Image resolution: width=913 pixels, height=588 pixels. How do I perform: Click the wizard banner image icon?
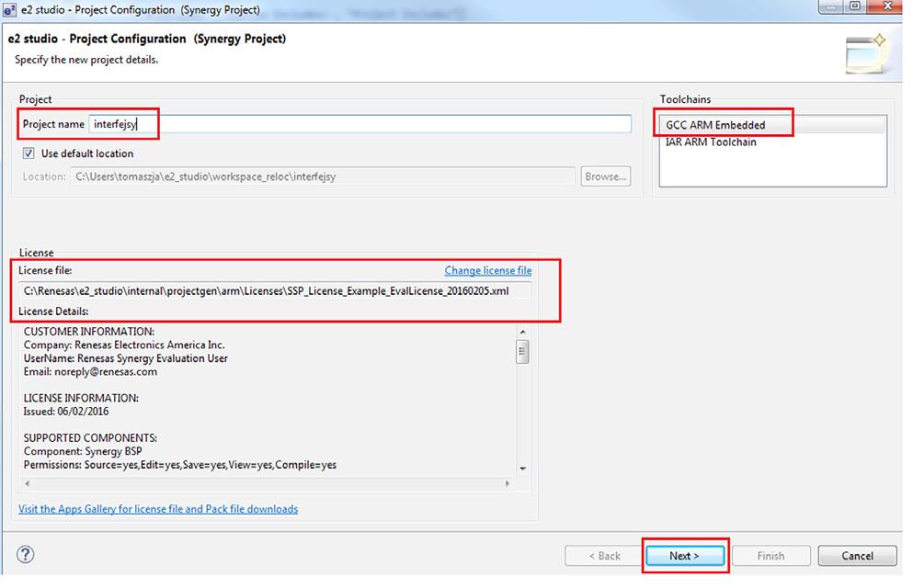866,54
